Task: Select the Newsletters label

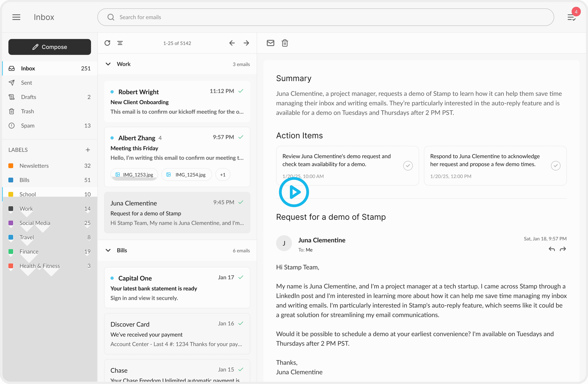Action: [x=50, y=166]
